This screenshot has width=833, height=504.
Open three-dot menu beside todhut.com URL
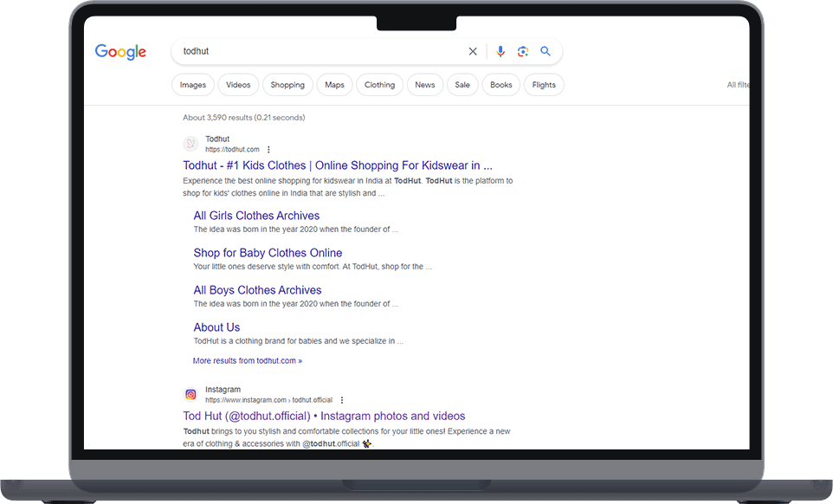pos(268,150)
